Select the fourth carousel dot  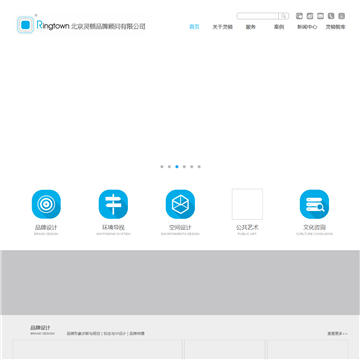[x=184, y=167]
